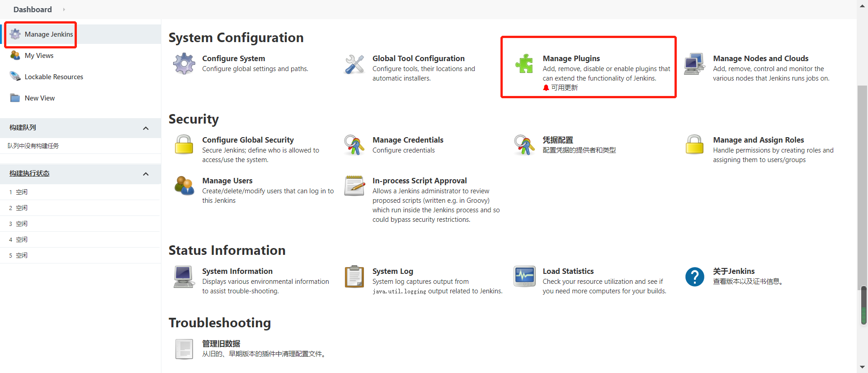Image resolution: width=868 pixels, height=373 pixels.
Task: Go to Dashboard breadcrumb
Action: [x=33, y=10]
